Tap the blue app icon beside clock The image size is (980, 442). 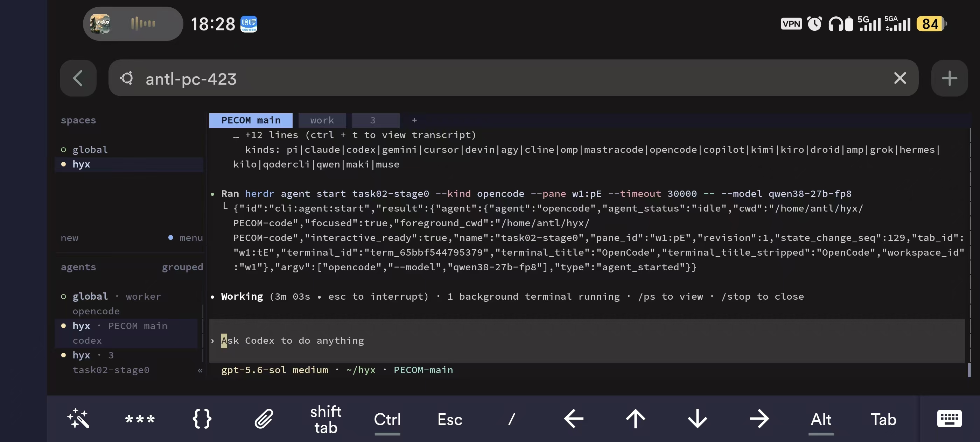pyautogui.click(x=249, y=24)
